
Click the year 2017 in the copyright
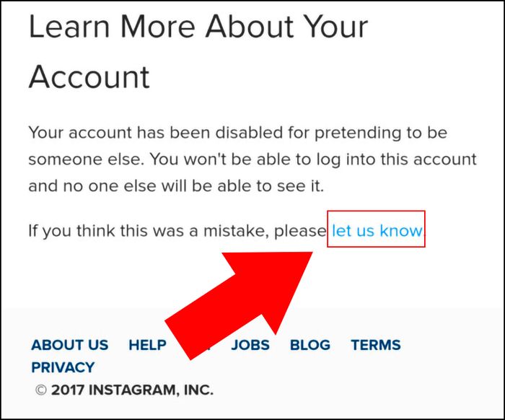coord(68,390)
